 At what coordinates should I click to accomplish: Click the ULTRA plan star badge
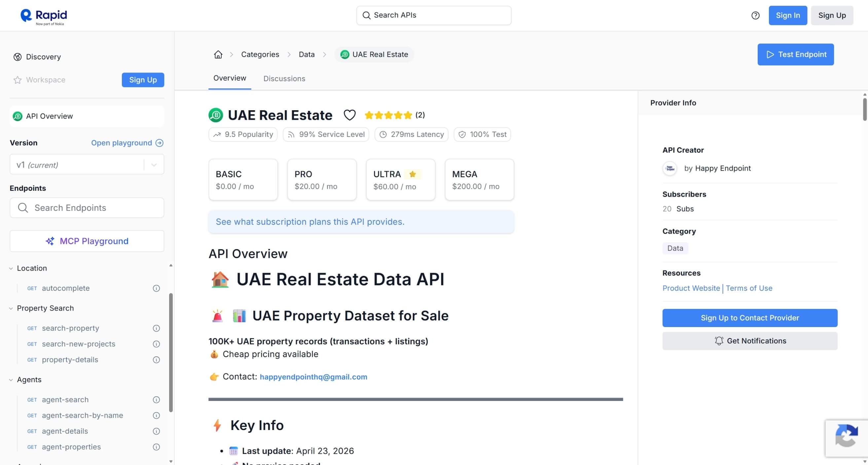tap(413, 174)
